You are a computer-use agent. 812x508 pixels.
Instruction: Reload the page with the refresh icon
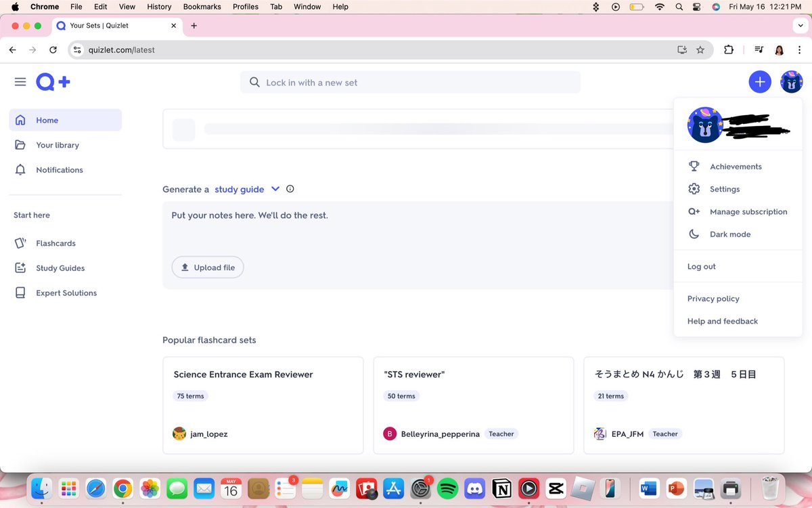[x=53, y=49]
